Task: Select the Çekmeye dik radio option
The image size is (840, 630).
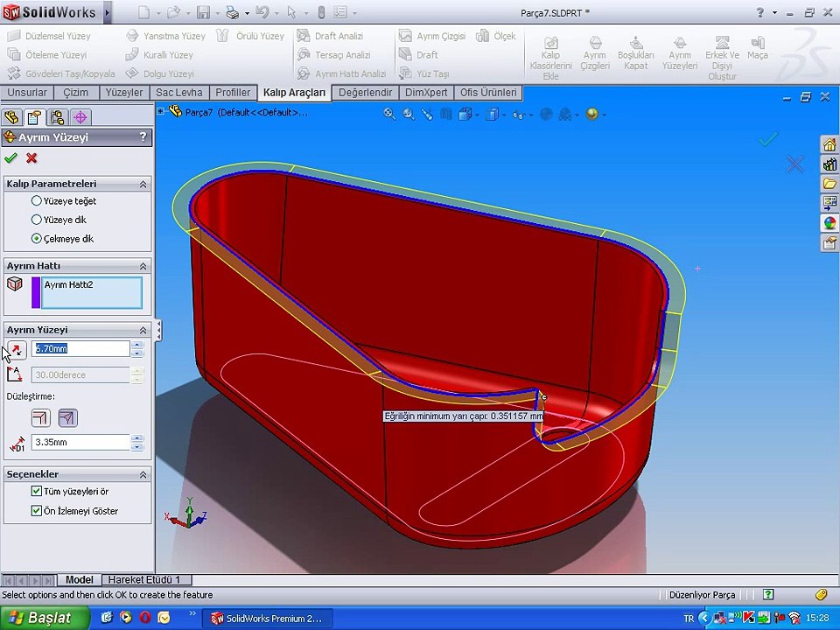Action: (37, 238)
